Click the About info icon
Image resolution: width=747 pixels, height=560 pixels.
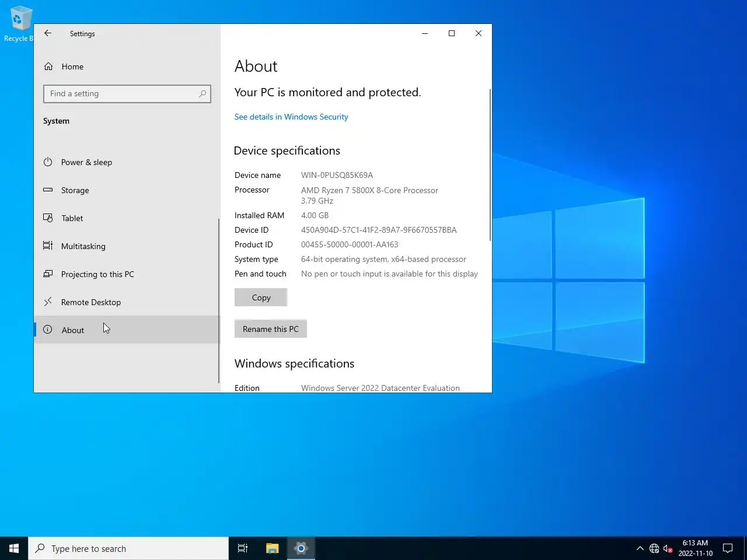[48, 330]
